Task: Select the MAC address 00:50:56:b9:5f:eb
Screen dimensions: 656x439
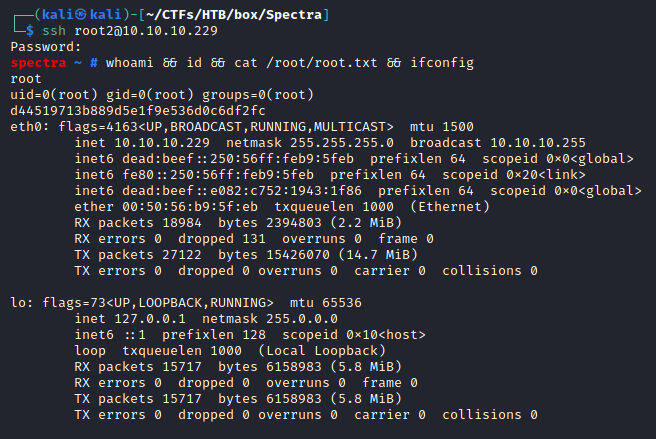Action: click(x=188, y=206)
